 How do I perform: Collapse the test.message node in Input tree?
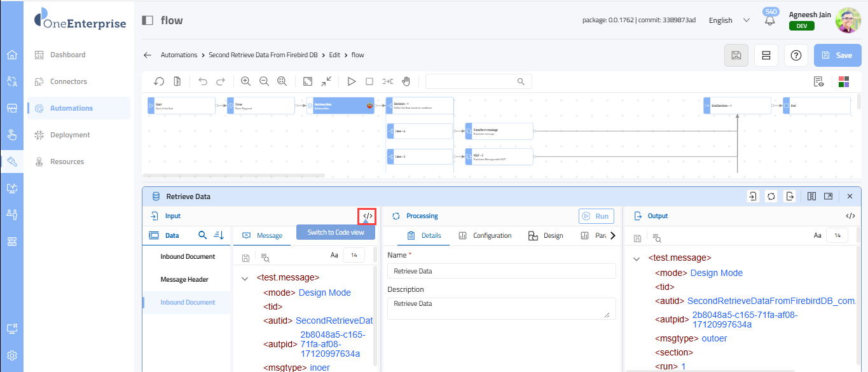click(245, 278)
